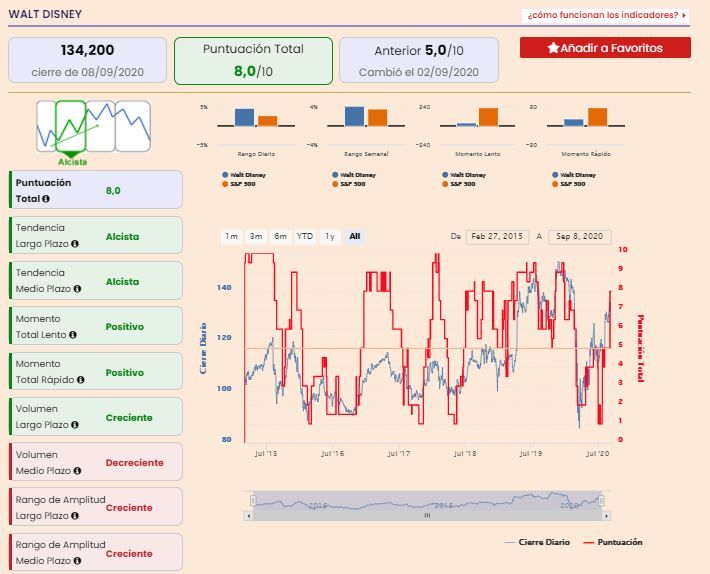Click the Tendencia Largo Plazo Alcista row
Viewport: 710px width, 574px height.
(96, 235)
